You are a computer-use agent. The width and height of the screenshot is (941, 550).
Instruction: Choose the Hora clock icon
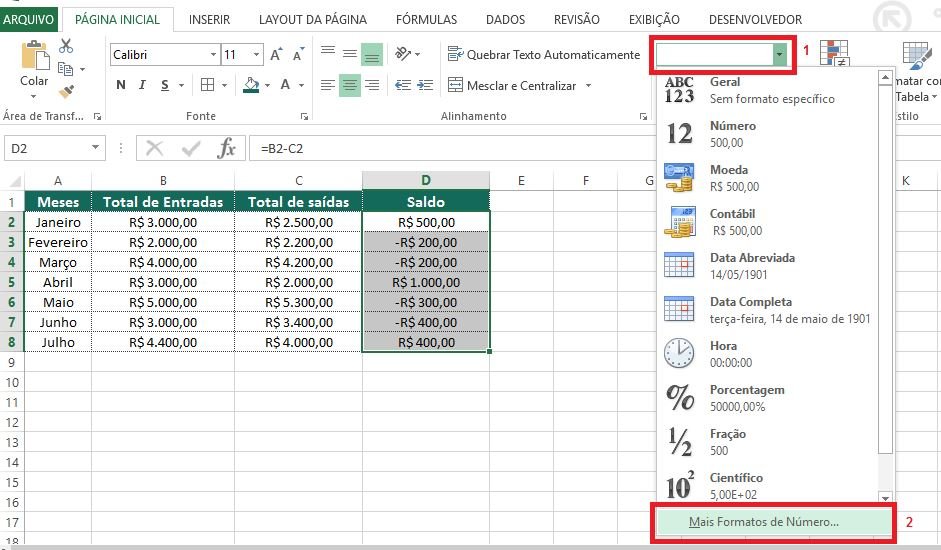tap(680, 354)
